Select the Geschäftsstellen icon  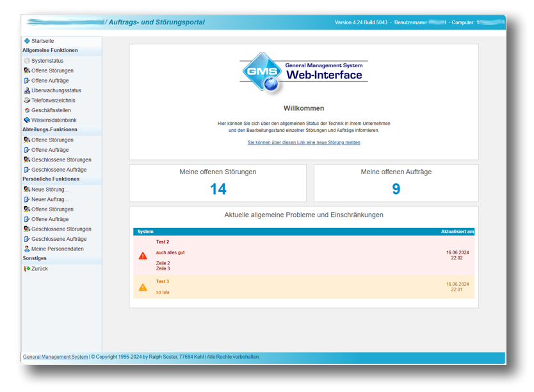point(27,110)
